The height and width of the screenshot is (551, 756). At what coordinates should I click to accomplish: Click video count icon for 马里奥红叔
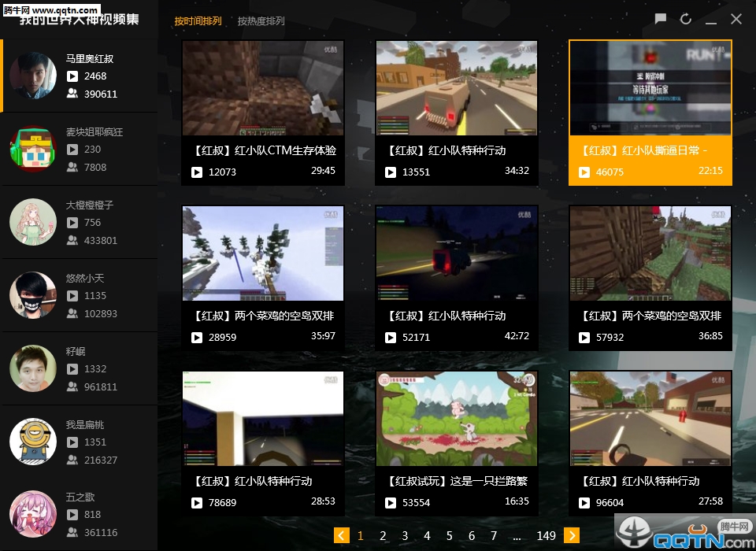pos(72,76)
